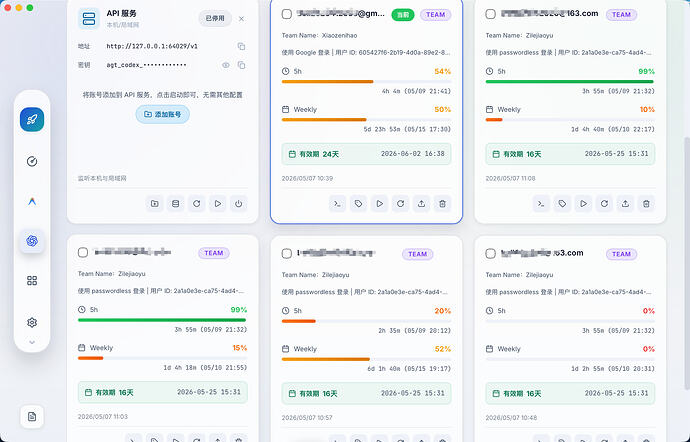The height and width of the screenshot is (442, 690).
Task: Click the 20% 5h usage bar
Action: [367, 321]
